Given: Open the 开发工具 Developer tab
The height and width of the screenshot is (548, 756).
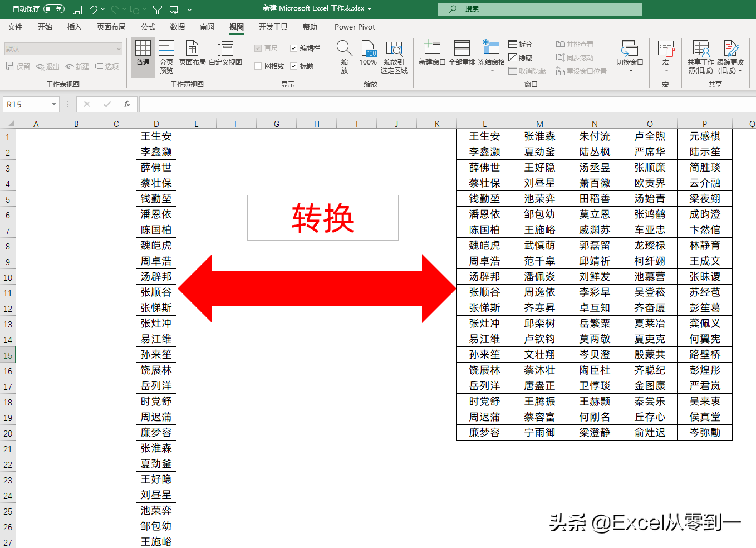Looking at the screenshot, I should pyautogui.click(x=273, y=27).
